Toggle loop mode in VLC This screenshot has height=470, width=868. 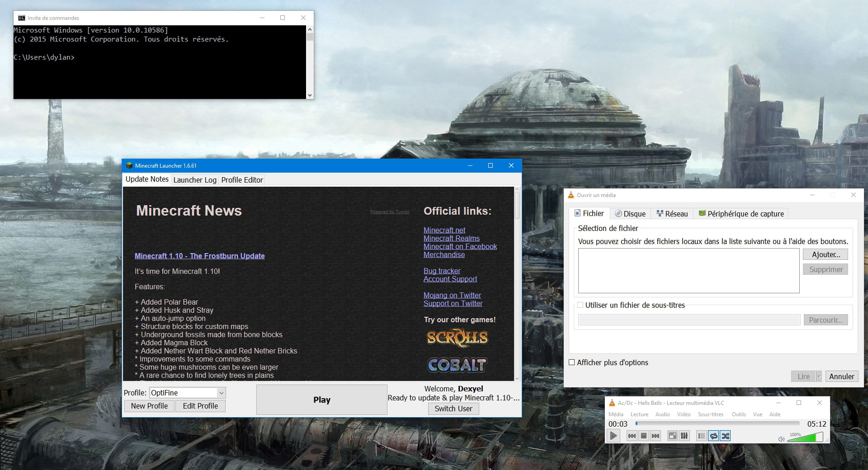coord(713,436)
